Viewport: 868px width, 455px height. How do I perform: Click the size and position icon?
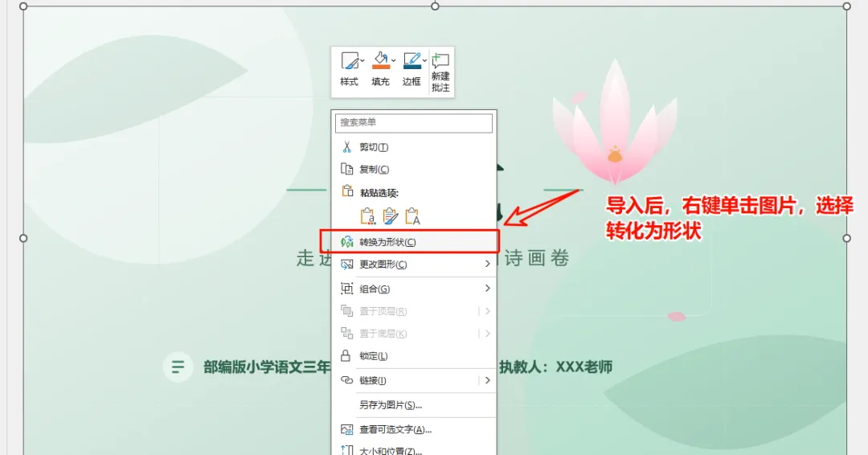click(346, 449)
